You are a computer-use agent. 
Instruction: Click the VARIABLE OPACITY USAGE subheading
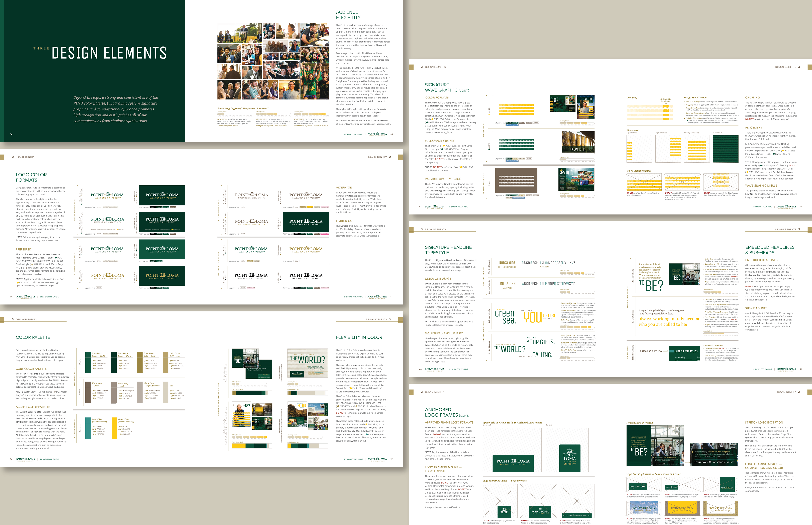point(443,179)
